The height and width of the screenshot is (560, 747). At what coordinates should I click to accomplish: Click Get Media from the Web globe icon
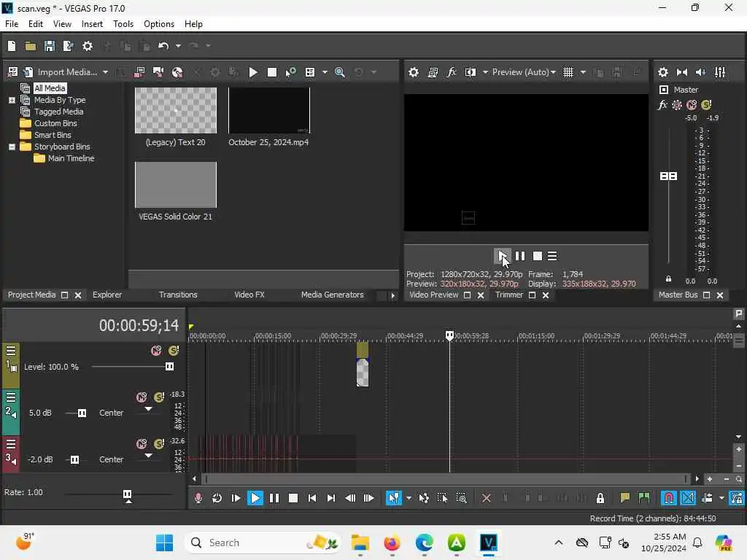[x=177, y=72]
